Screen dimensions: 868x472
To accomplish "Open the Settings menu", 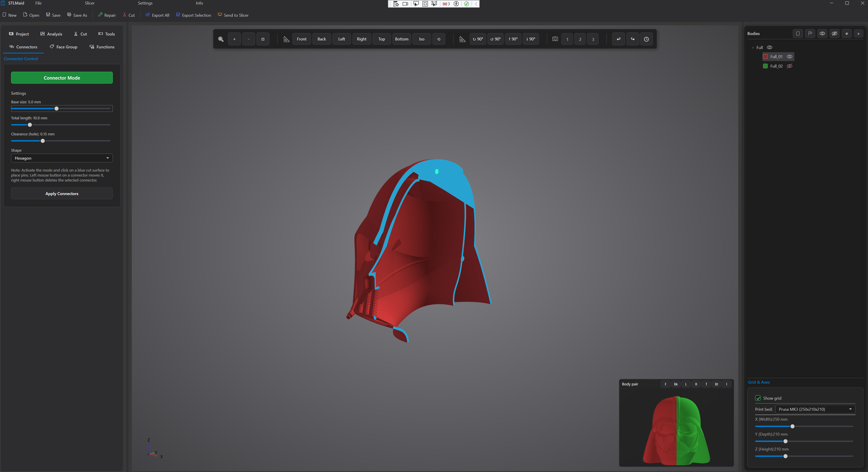I will (x=145, y=3).
